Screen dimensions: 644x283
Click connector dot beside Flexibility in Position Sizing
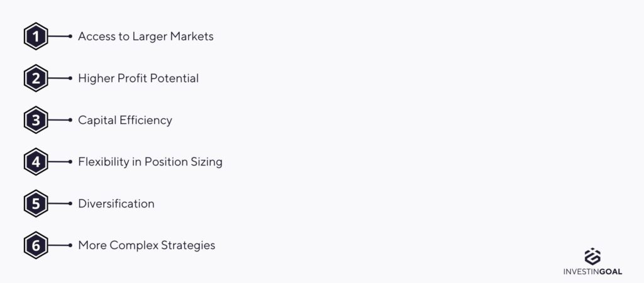[x=70, y=162]
